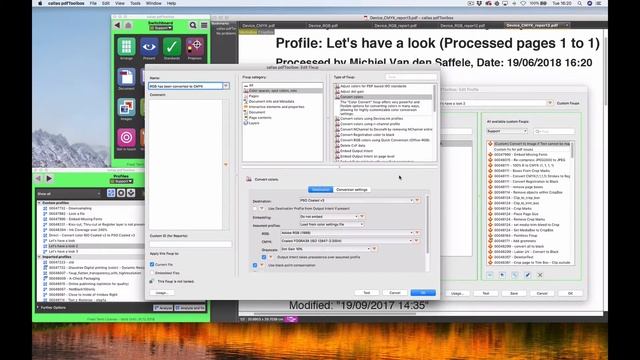This screenshot has height=360, width=640.
Task: Select the Pages fixup category
Action: 253,96
